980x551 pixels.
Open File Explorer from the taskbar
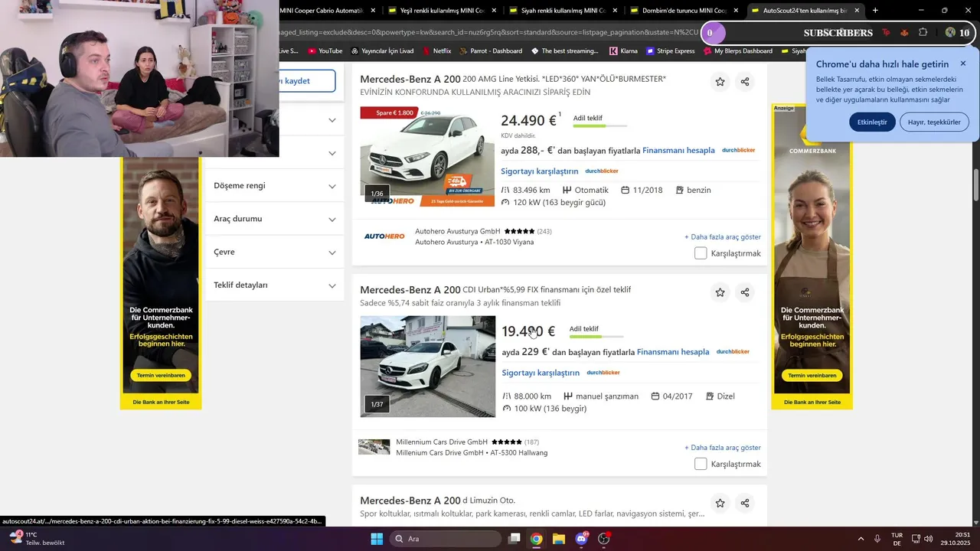pos(559,539)
